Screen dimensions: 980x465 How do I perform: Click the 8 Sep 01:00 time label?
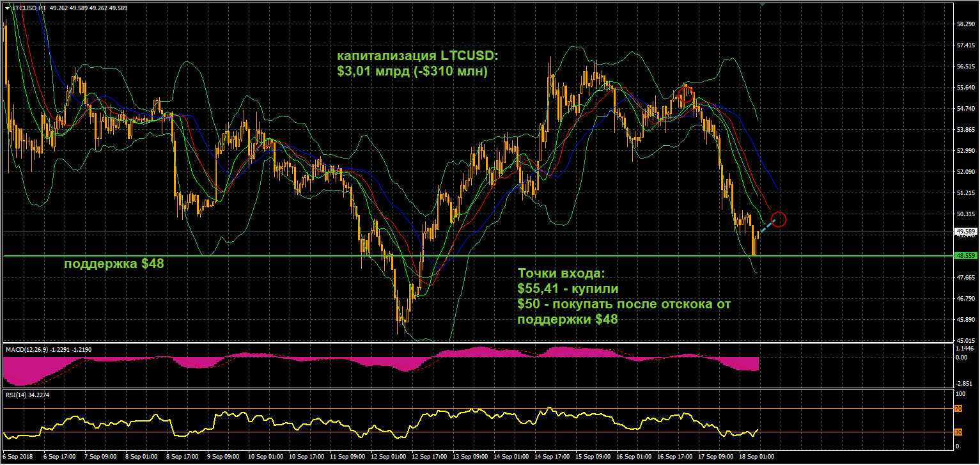click(x=142, y=457)
